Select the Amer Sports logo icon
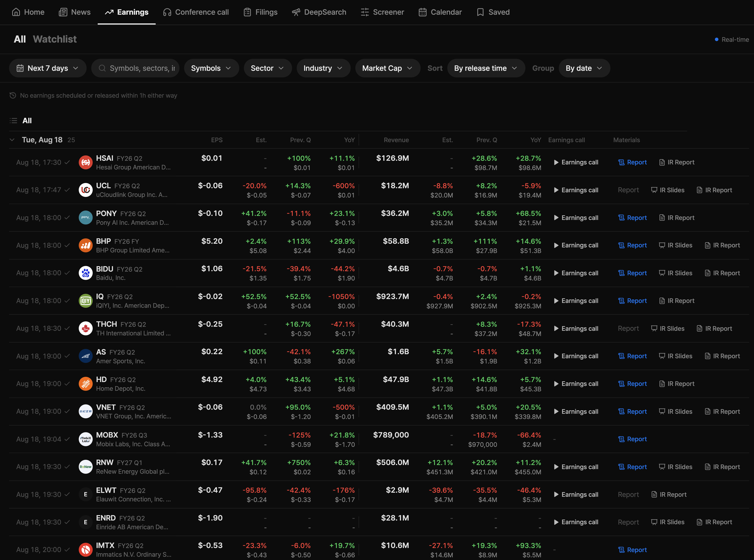 [86, 356]
